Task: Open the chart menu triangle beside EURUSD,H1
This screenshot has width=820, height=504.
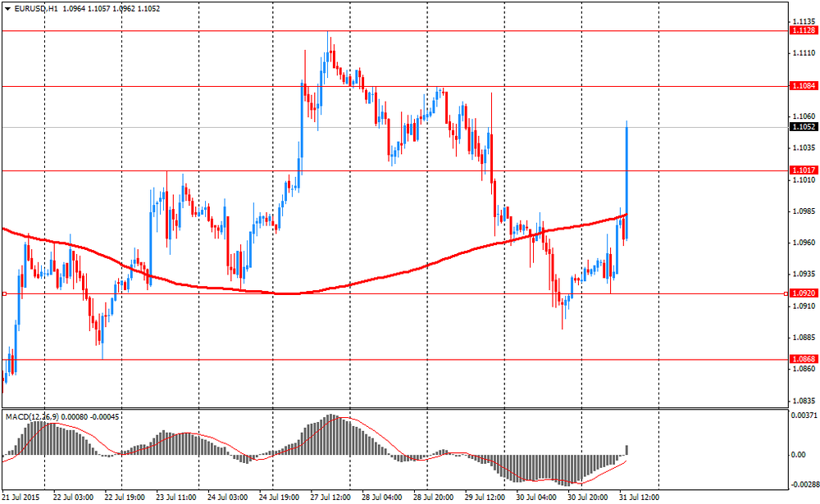Action: (7, 9)
